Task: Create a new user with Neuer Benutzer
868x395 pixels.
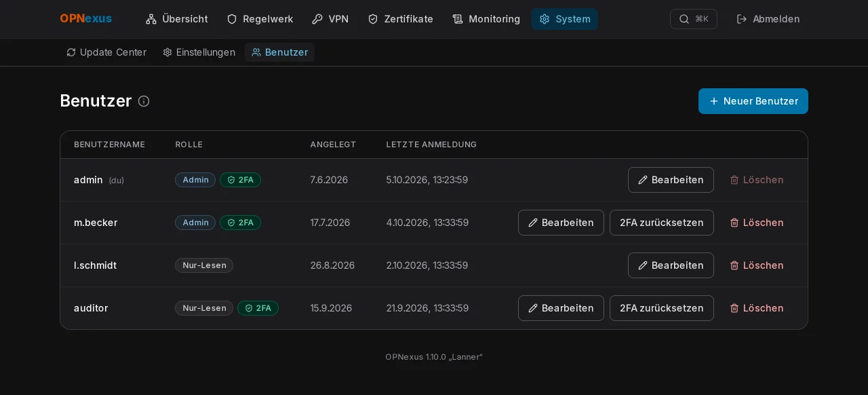Action: click(x=753, y=101)
